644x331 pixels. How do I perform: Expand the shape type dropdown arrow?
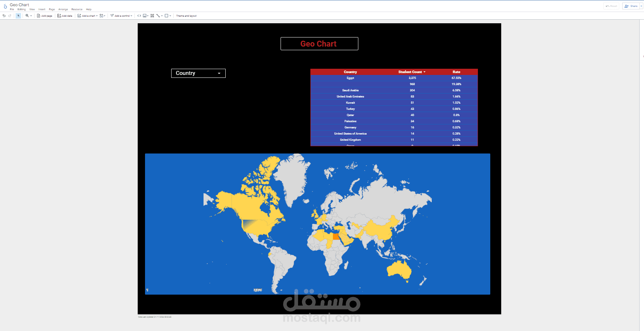coord(170,16)
